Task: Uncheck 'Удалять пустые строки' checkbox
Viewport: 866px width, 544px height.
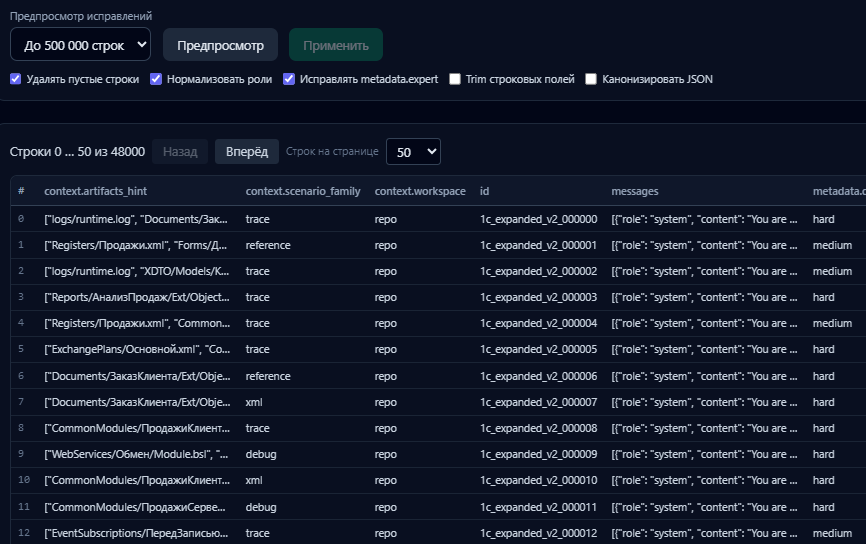Action: [x=15, y=79]
